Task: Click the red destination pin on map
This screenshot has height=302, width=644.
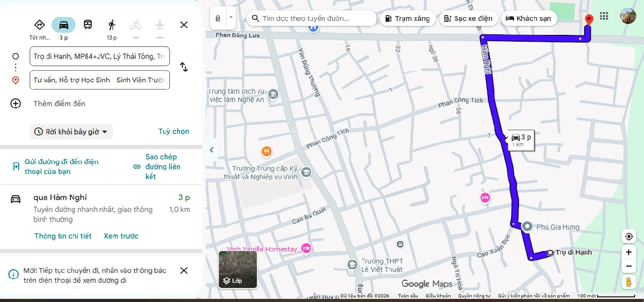Action: (x=589, y=20)
